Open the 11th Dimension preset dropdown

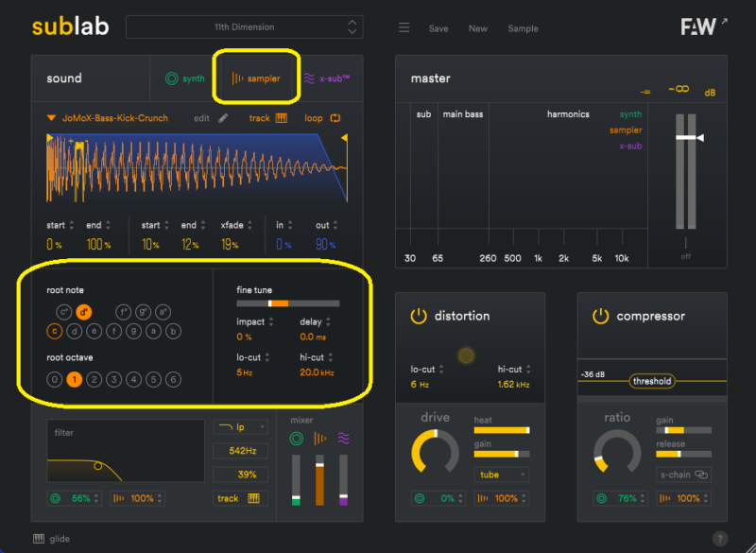(244, 26)
